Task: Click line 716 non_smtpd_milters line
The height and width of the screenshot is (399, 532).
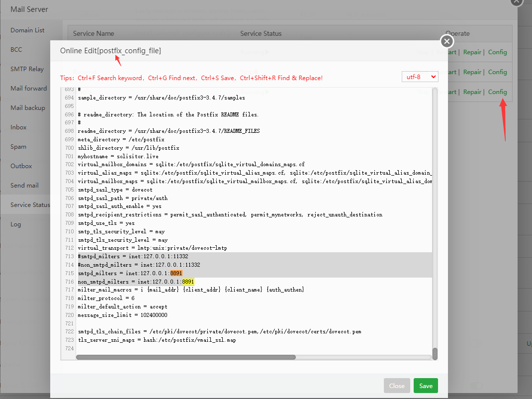Action: [136, 282]
